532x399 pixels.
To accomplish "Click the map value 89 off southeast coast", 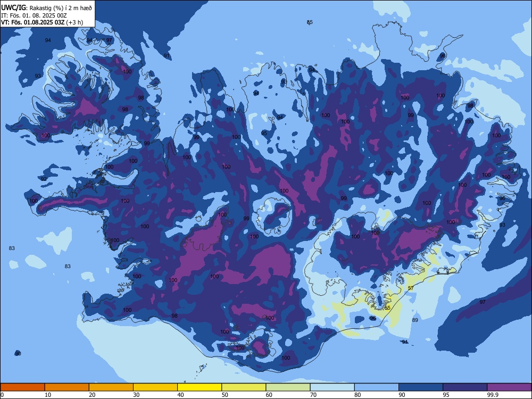I will tap(415, 320).
